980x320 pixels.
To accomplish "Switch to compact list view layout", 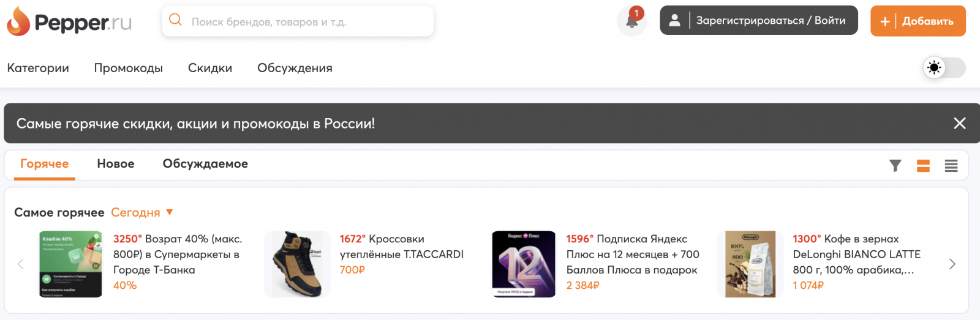I will 951,166.
